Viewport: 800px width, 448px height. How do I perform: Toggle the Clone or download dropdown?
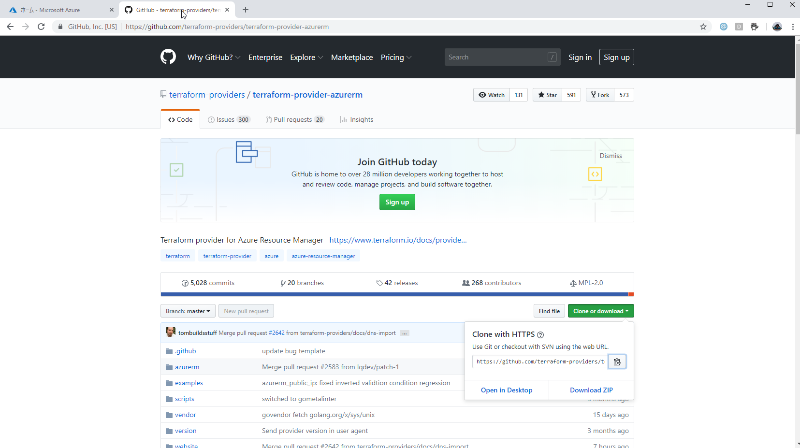click(x=601, y=311)
